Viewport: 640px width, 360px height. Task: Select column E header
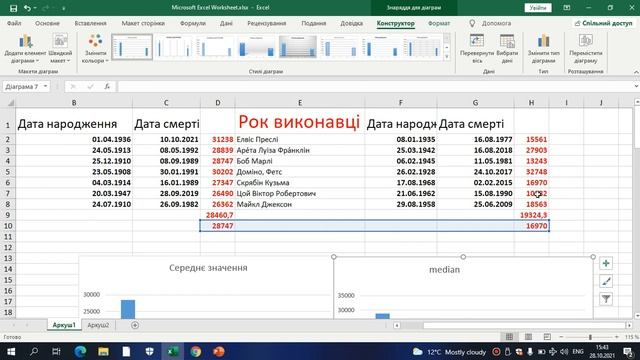point(300,103)
